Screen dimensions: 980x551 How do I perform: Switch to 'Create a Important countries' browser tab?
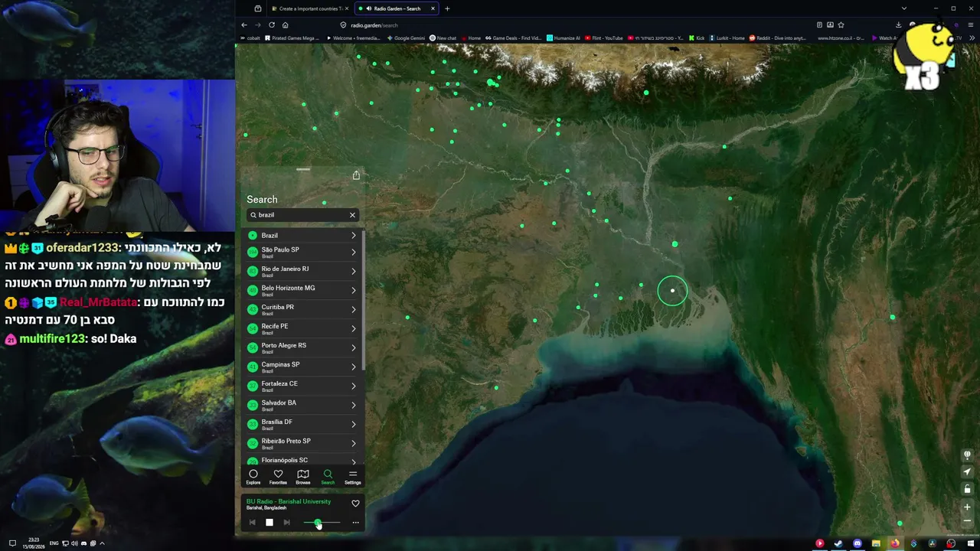[309, 8]
